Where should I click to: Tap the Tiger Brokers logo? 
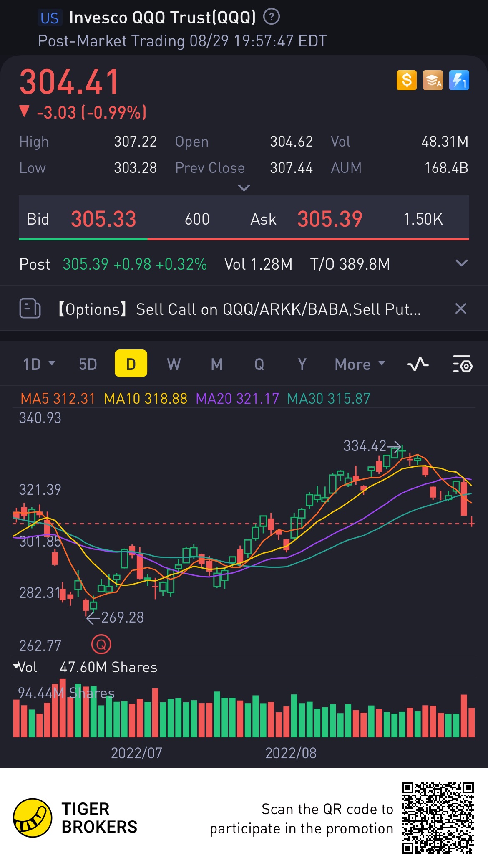(x=75, y=818)
